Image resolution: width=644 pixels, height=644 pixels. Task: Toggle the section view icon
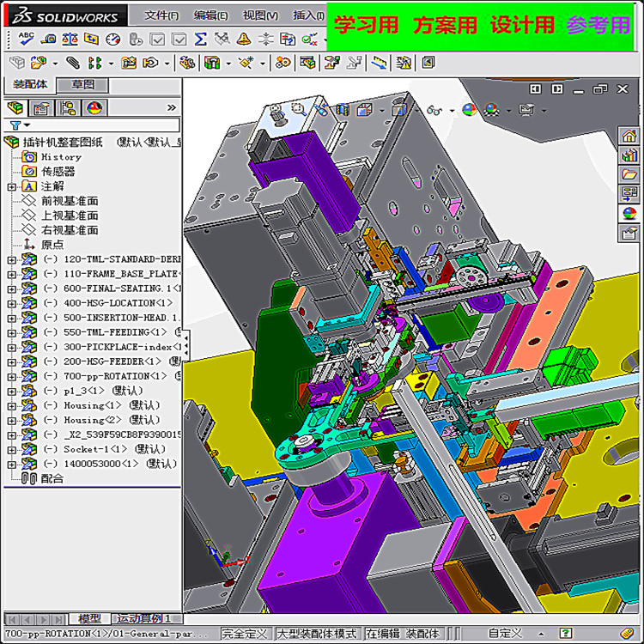(x=343, y=110)
